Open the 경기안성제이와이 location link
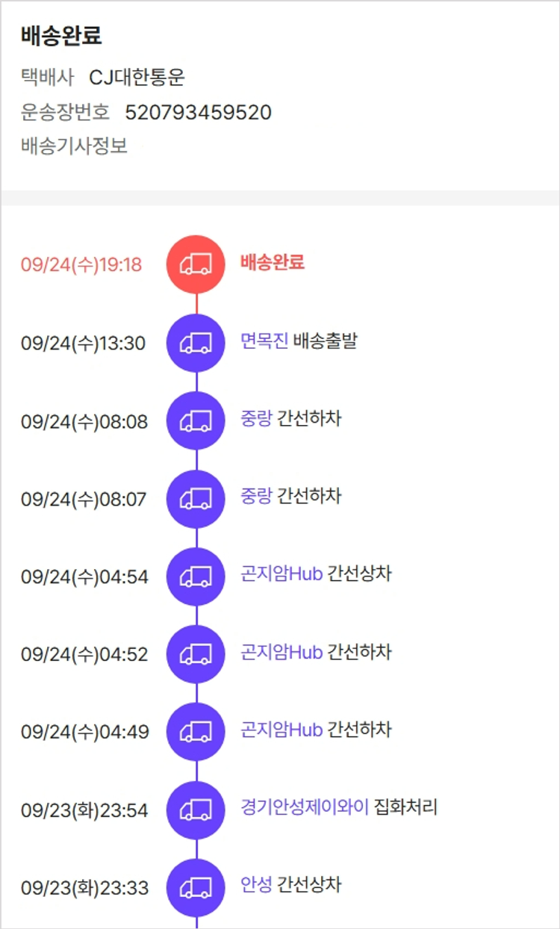The width and height of the screenshot is (560, 929). 305,807
